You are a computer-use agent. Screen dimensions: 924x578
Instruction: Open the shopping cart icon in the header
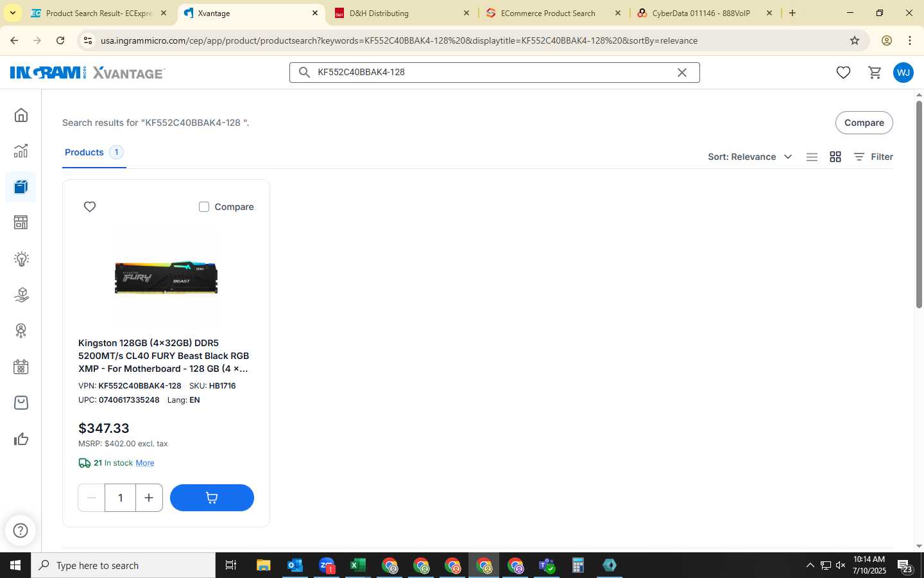(x=875, y=73)
